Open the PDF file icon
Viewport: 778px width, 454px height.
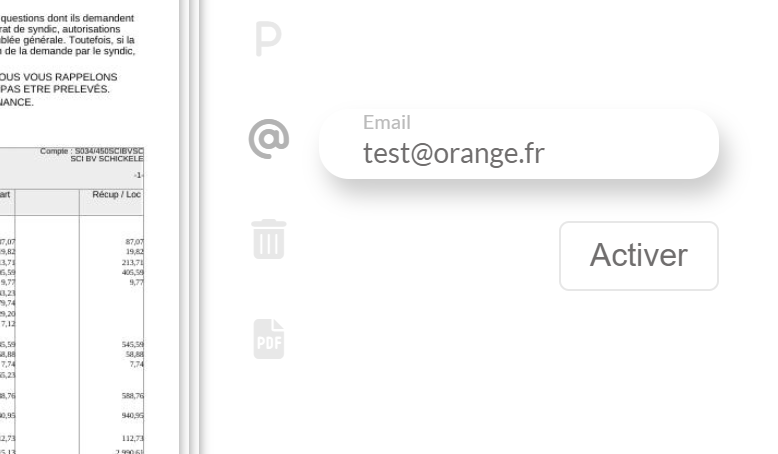pos(269,339)
